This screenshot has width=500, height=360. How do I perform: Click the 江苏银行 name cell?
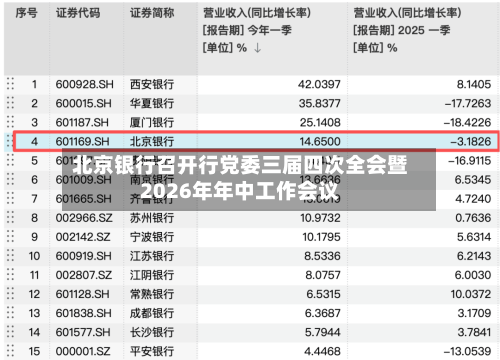(x=152, y=256)
